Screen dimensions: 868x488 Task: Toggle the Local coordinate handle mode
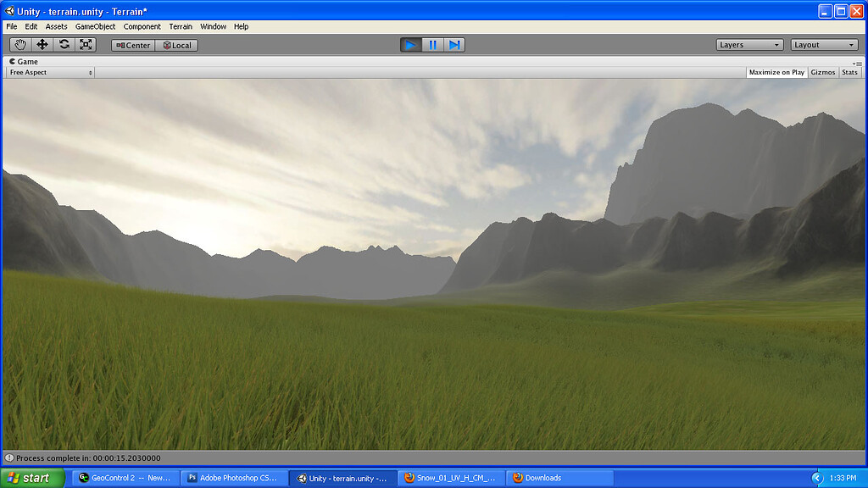pos(176,45)
